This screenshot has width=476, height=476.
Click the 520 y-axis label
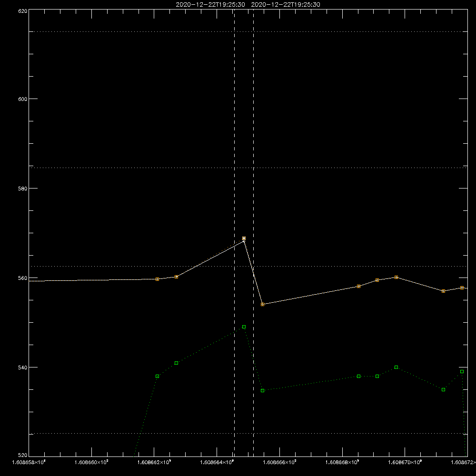tap(23, 456)
